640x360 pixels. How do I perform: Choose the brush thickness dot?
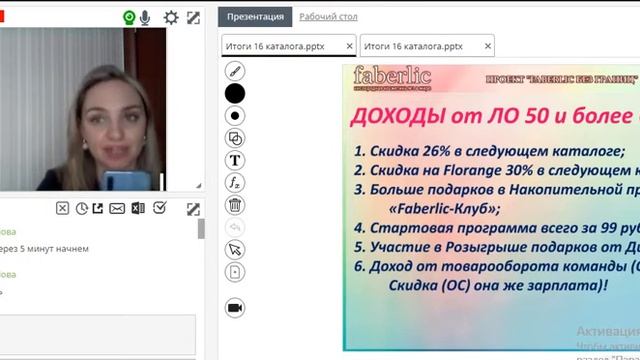point(235,116)
